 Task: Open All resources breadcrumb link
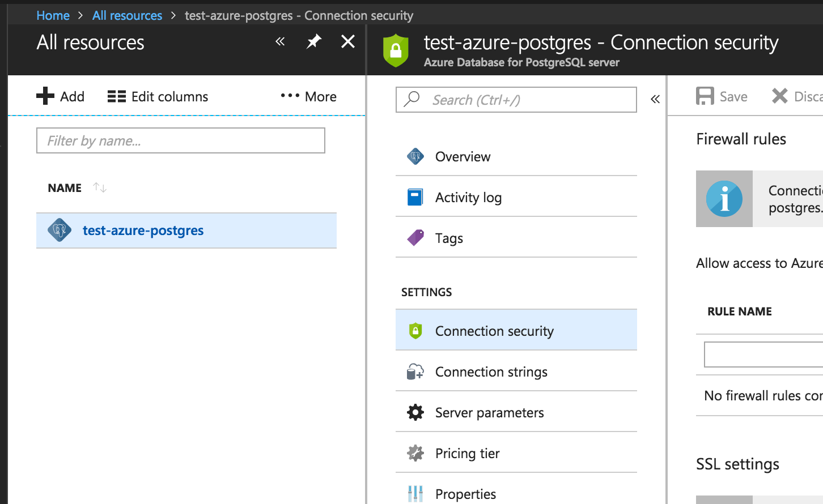coord(127,15)
